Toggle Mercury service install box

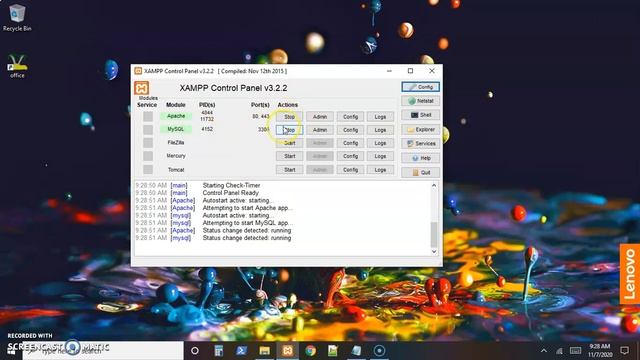click(148, 156)
